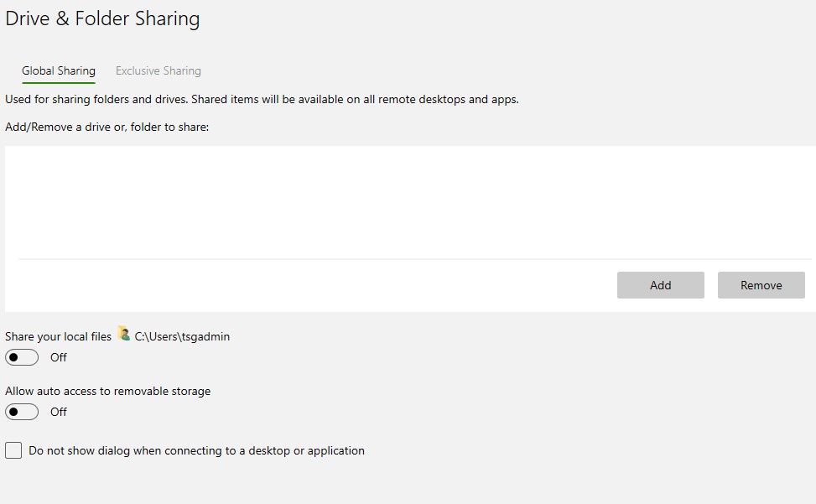This screenshot has height=504, width=816.
Task: Click the Used for sharing folders description text
Action: pyautogui.click(x=262, y=100)
